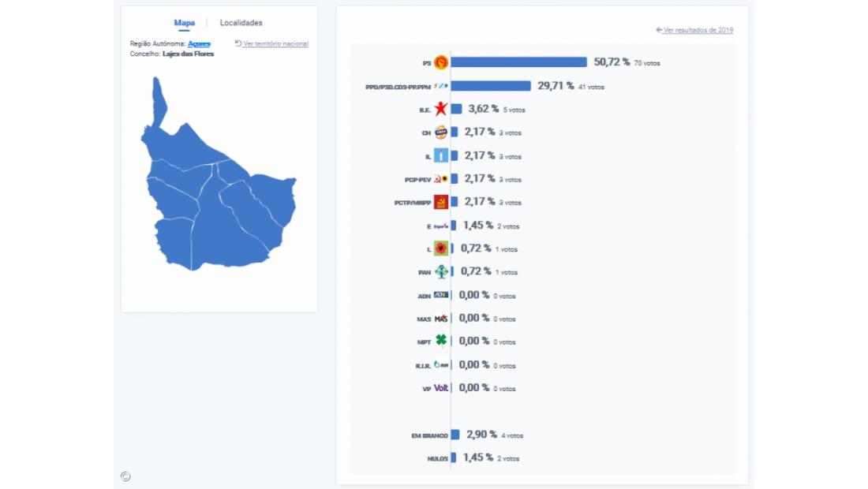868x489 pixels.
Task: Click the PS 50,72% result bar
Action: 518,62
